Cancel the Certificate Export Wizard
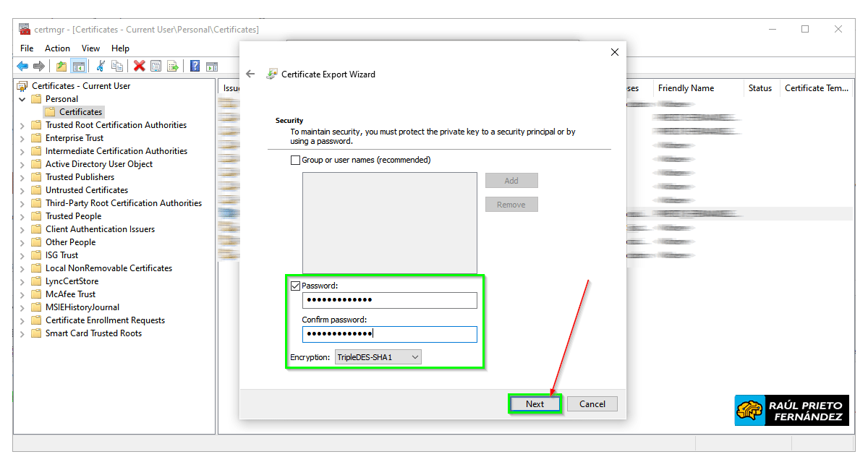 point(592,404)
